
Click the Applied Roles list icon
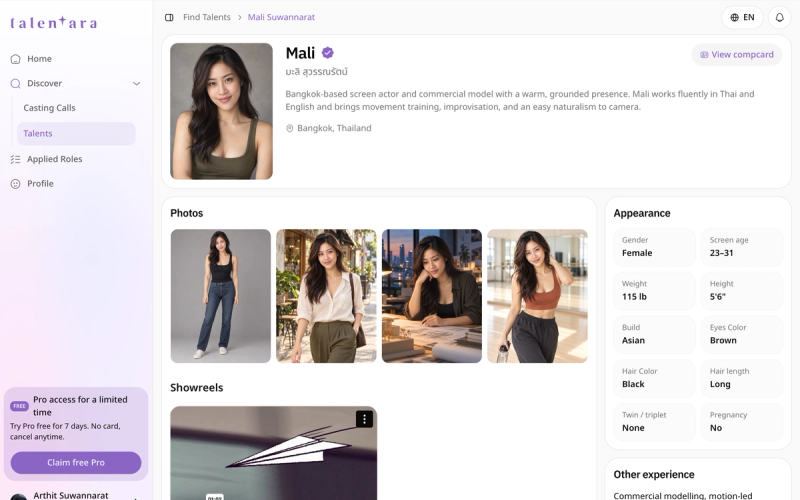click(x=15, y=159)
